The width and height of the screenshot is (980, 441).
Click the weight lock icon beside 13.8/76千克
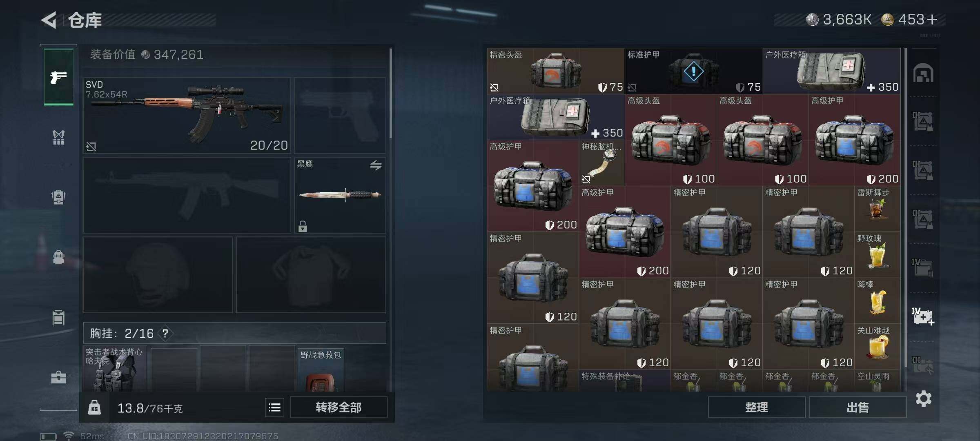point(94,407)
